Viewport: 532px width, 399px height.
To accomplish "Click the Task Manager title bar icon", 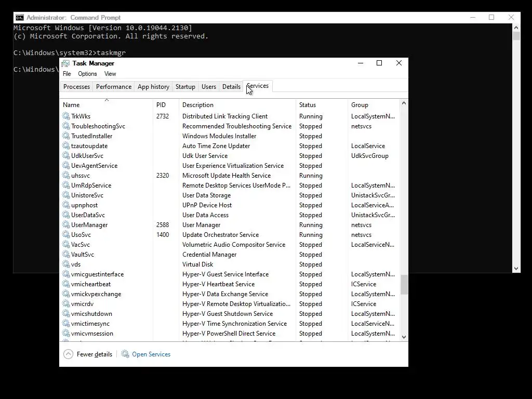I will tap(65, 63).
